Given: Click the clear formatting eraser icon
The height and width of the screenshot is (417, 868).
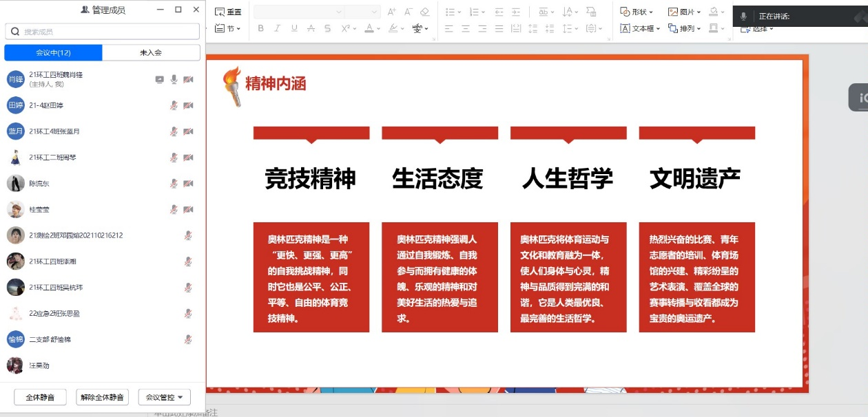Looking at the screenshot, I should [424, 12].
